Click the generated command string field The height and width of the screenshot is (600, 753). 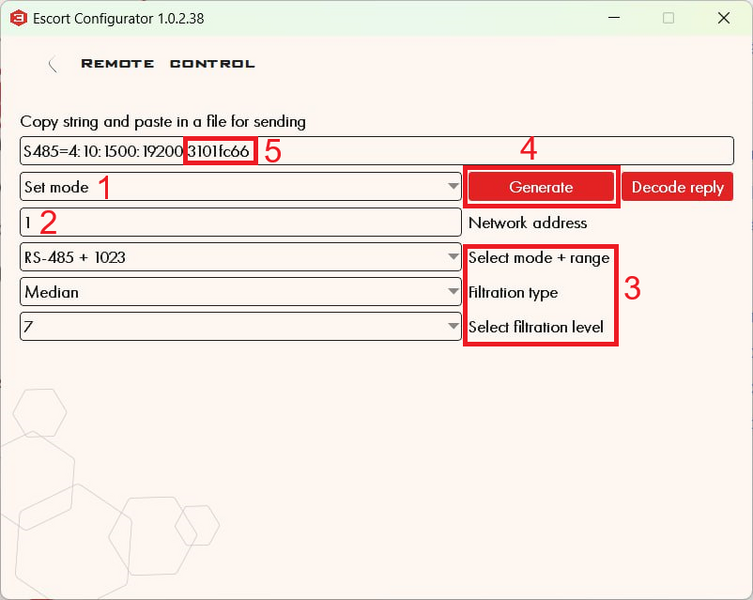coord(376,151)
